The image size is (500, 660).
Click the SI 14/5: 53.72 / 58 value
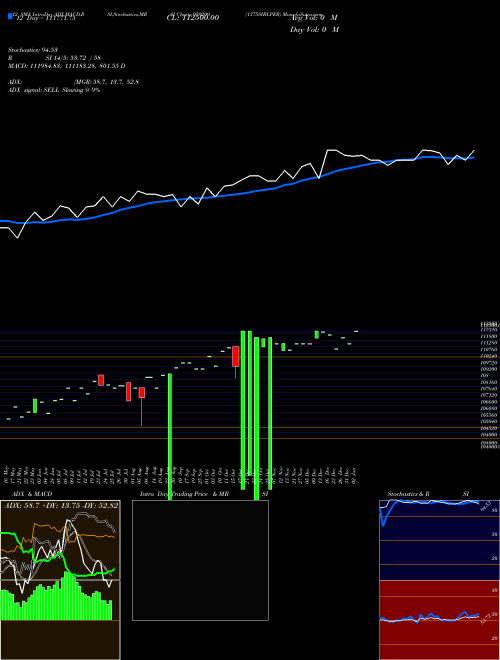click(73, 58)
